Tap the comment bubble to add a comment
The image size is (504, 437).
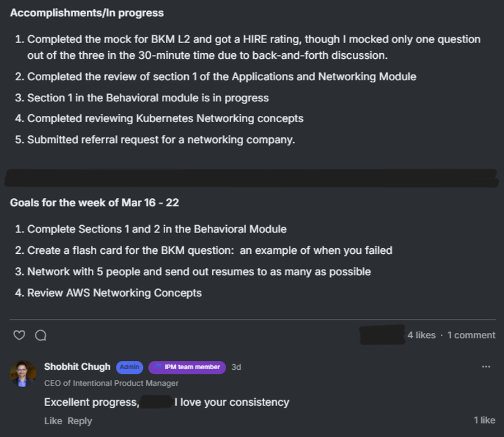[41, 334]
